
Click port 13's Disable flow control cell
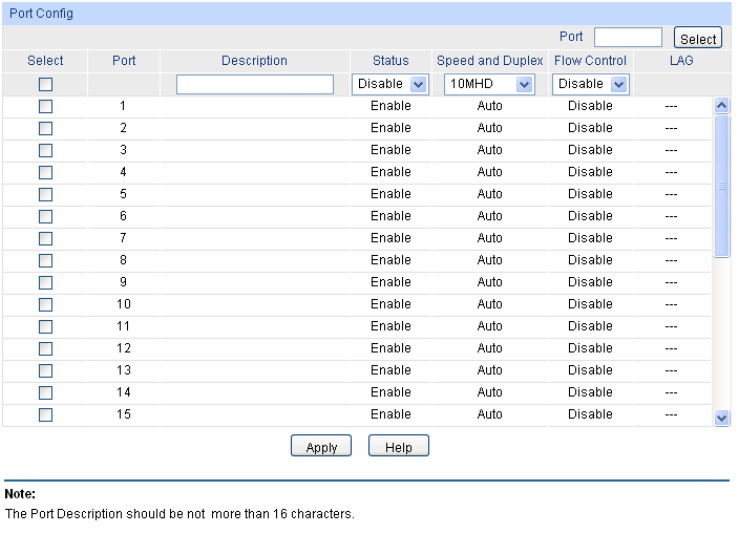click(590, 370)
